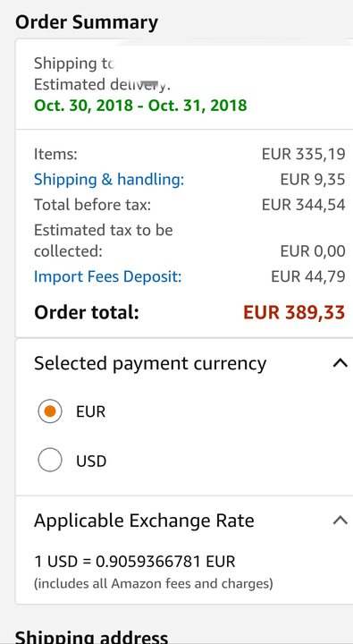The image size is (353, 644).
Task: Click the Amazon fees and charges note
Action: pyautogui.click(x=154, y=583)
